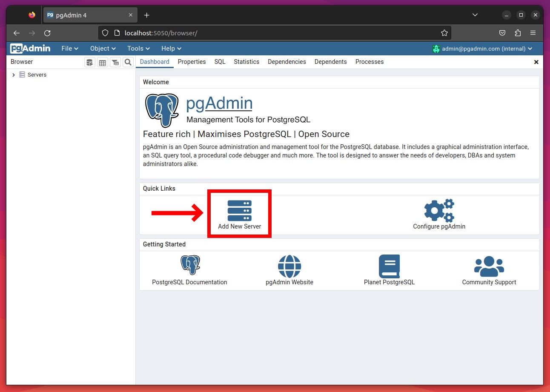The height and width of the screenshot is (392, 550).
Task: Click the large pgAdmin elephant logo in Welcome
Action: [x=162, y=111]
